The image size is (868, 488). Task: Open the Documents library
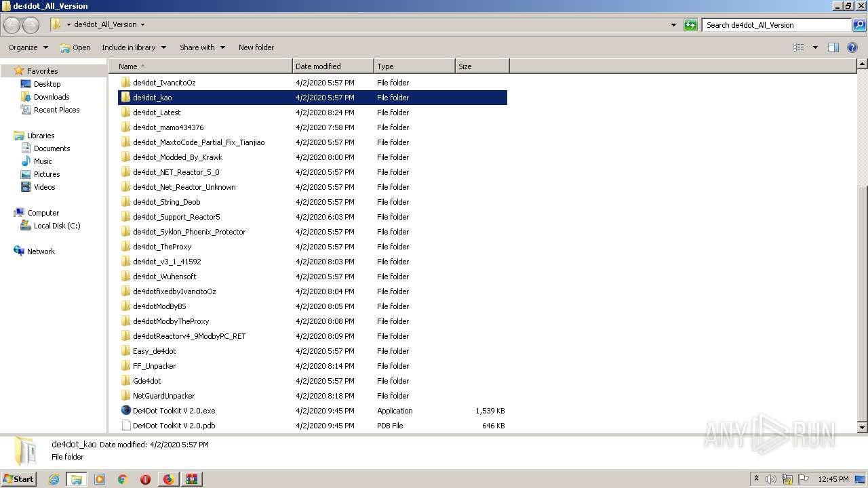52,148
